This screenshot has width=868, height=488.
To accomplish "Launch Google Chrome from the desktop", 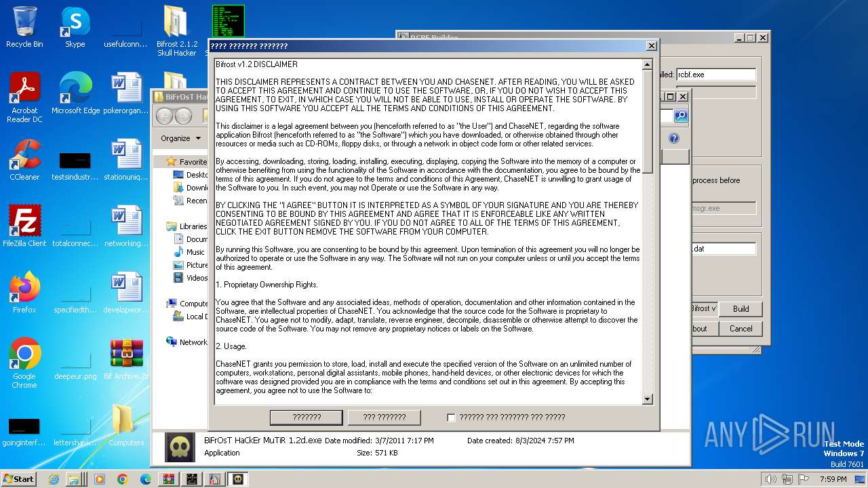I will point(24,363).
